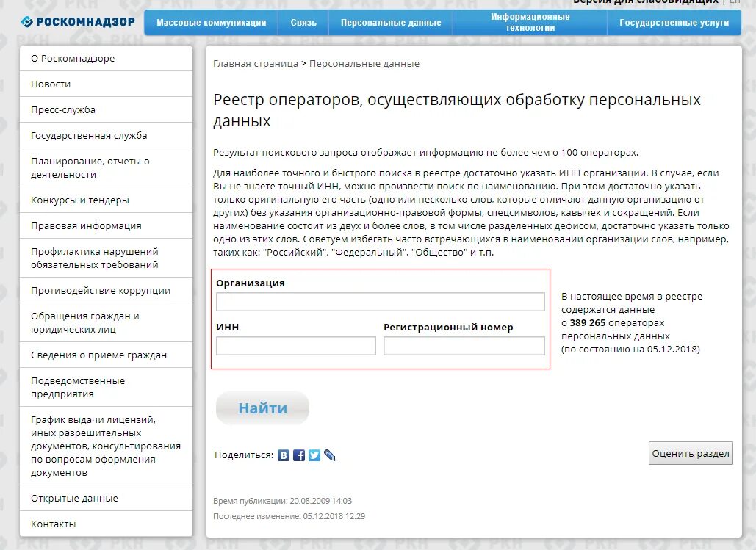Click the Роскомнадзор logo
This screenshot has height=550, width=756.
tap(78, 22)
